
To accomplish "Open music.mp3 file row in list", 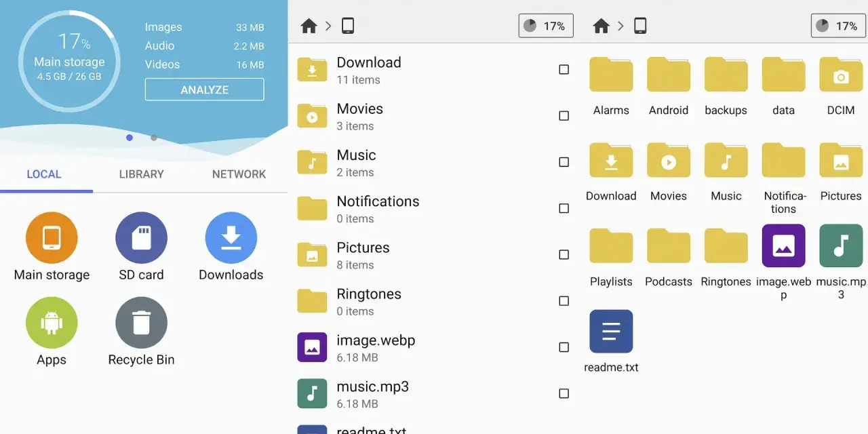I will pyautogui.click(x=434, y=393).
